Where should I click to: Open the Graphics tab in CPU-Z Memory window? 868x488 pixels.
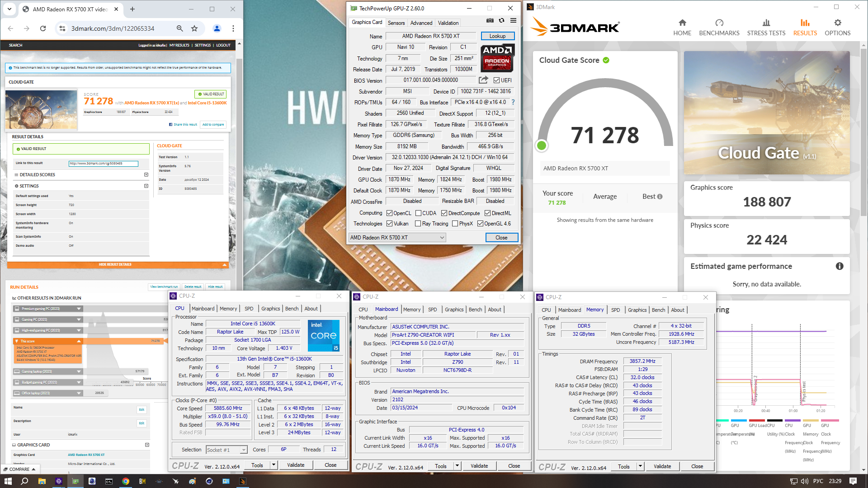(x=637, y=310)
